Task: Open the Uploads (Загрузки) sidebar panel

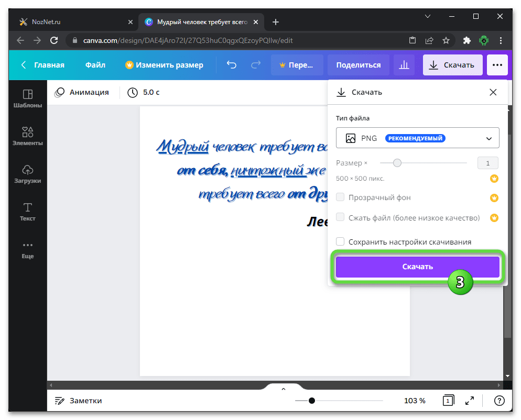Action: (x=28, y=173)
